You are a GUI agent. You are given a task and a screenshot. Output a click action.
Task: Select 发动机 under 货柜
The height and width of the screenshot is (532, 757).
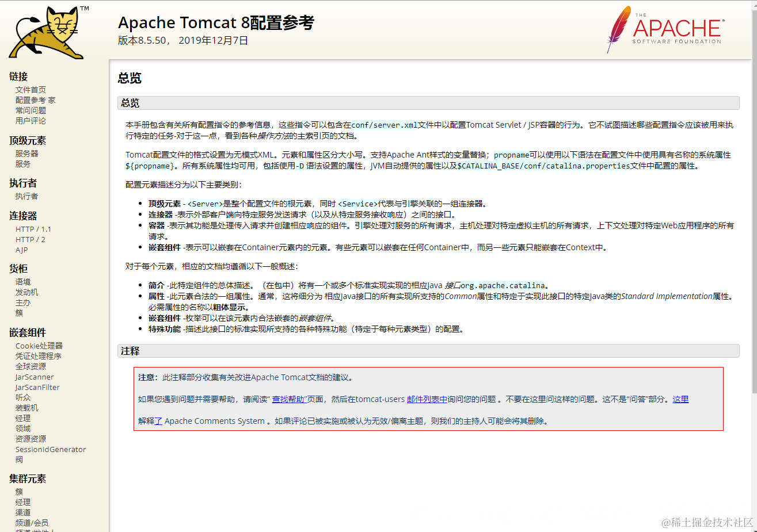click(x=26, y=292)
